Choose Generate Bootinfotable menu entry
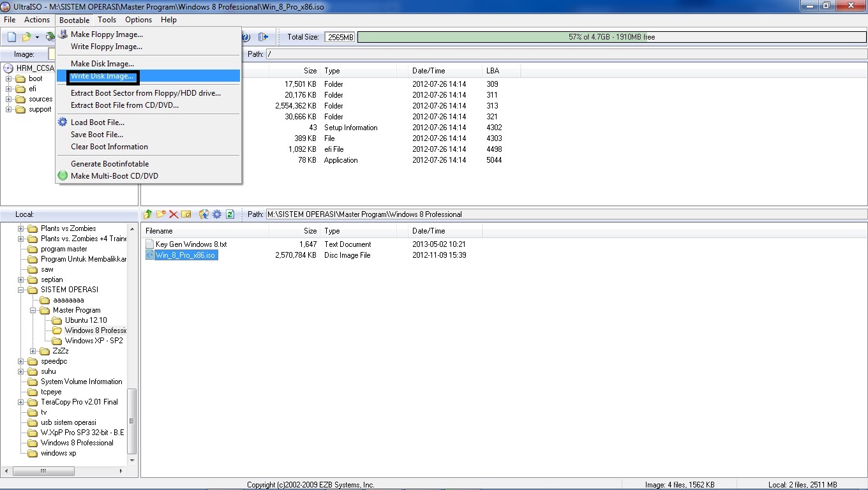This screenshot has height=490, width=868. [148, 164]
